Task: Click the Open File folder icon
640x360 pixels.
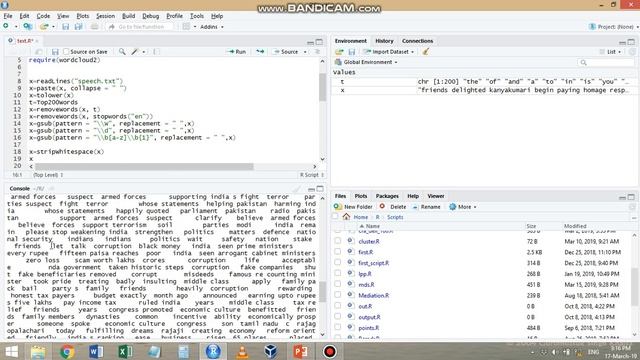Action: point(44,27)
